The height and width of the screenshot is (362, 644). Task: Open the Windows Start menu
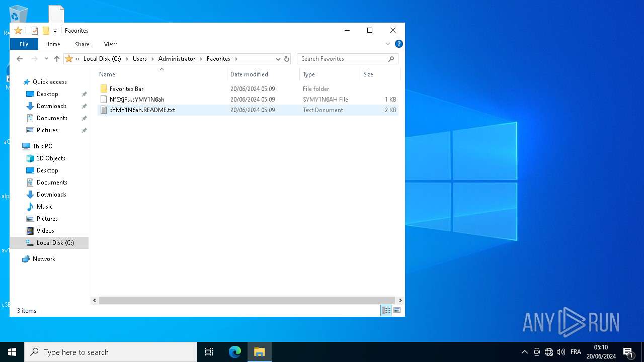(12, 352)
